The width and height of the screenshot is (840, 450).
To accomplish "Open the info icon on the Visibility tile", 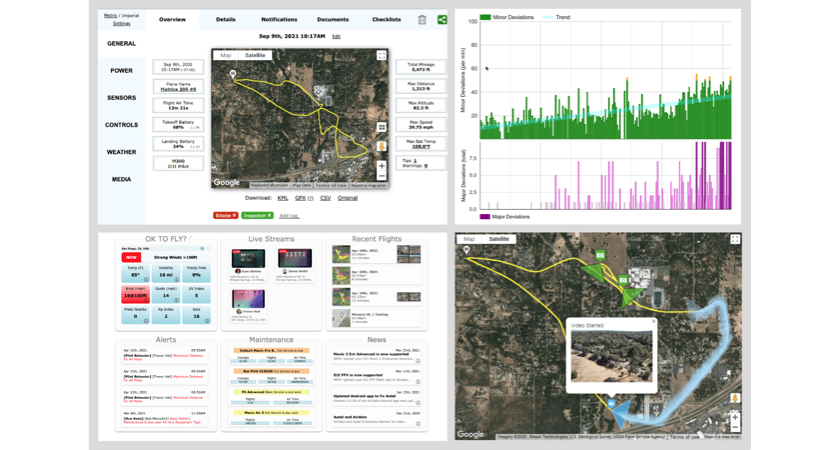I will pyautogui.click(x=176, y=280).
